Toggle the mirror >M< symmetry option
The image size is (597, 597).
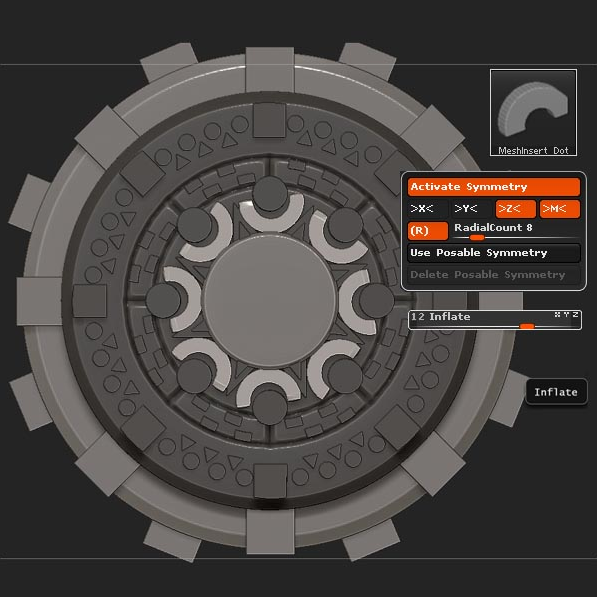click(x=560, y=209)
